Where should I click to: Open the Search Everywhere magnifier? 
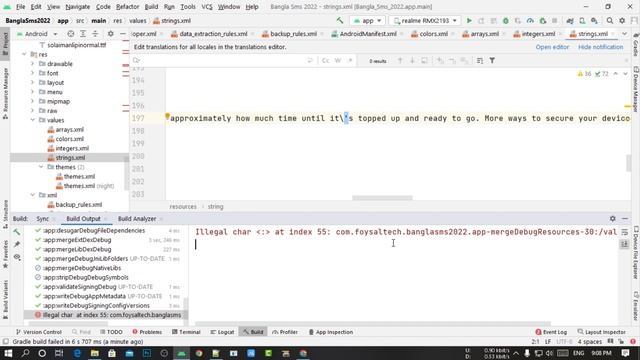click(x=609, y=20)
